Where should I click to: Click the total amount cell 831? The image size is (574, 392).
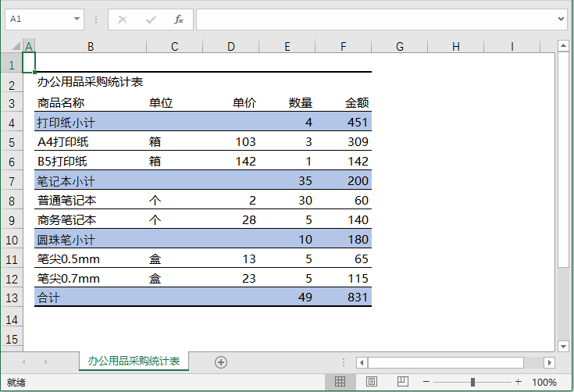click(x=344, y=298)
